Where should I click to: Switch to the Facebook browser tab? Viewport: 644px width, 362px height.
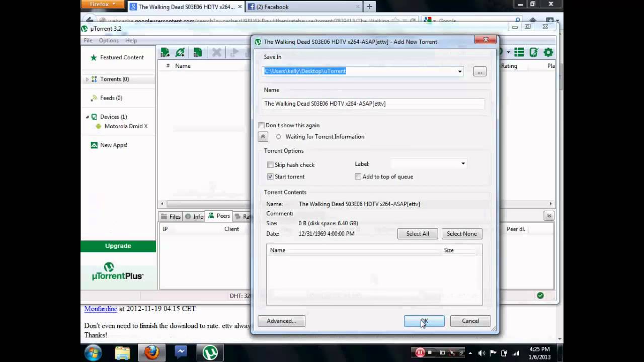pyautogui.click(x=304, y=7)
